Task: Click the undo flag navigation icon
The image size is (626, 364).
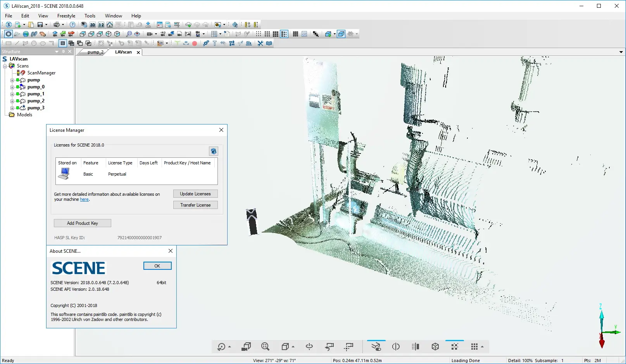Action: point(329,347)
